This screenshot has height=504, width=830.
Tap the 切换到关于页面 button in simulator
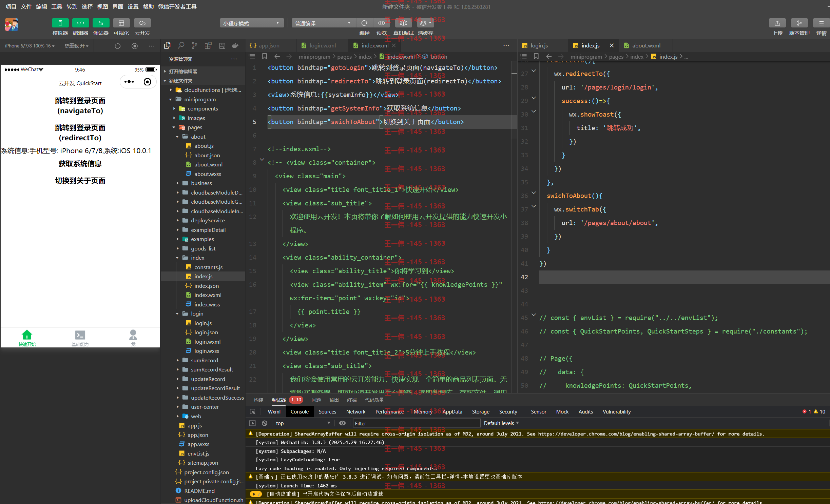[80, 181]
